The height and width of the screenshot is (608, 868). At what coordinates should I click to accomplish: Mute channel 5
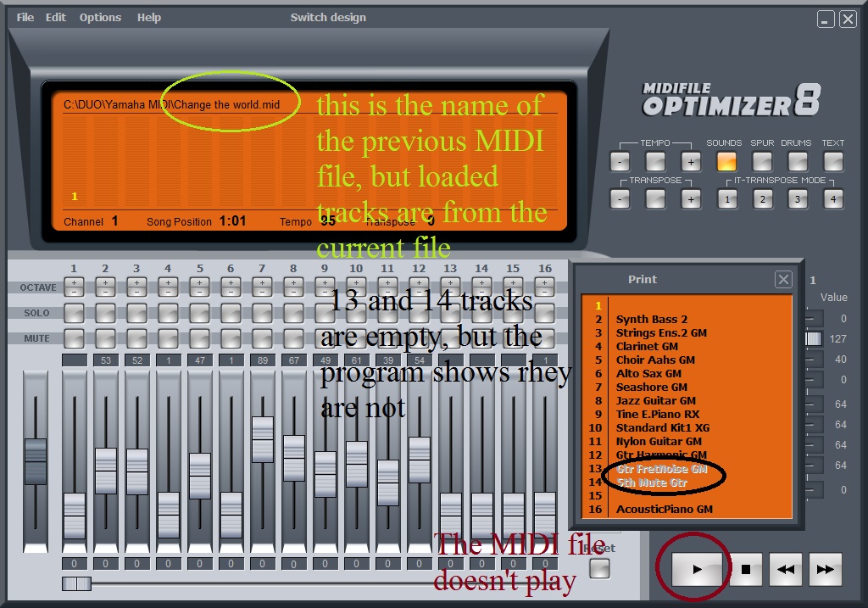point(199,338)
